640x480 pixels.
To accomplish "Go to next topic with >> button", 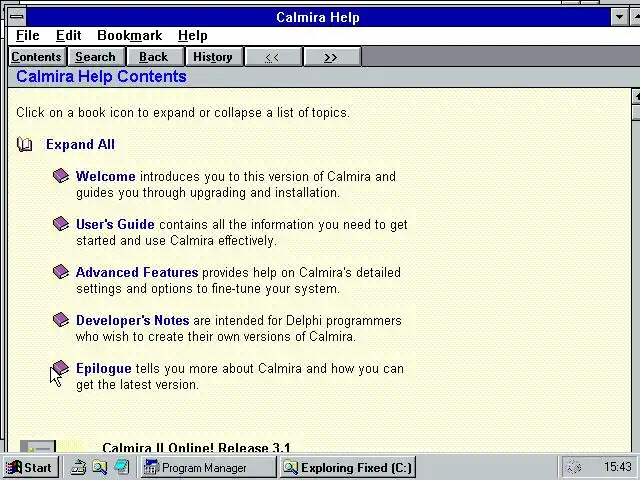I will point(331,57).
